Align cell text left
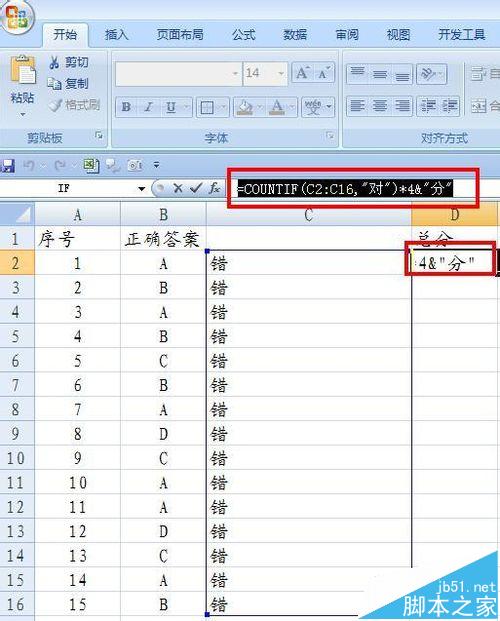The width and height of the screenshot is (500, 621). click(x=357, y=106)
